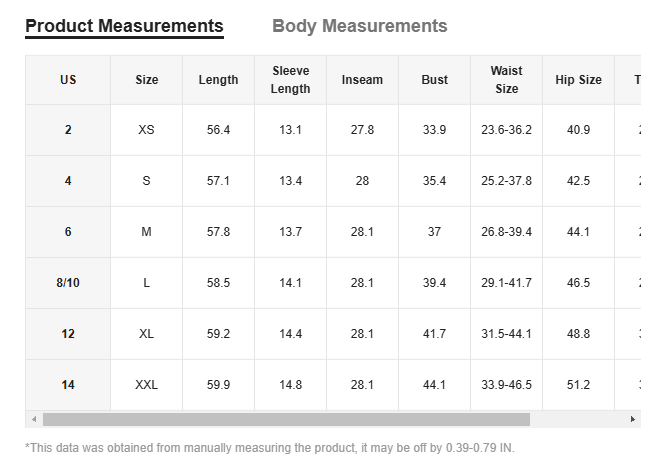Click the Waist Size column header
Image resolution: width=672 pixels, height=469 pixels.
click(506, 80)
